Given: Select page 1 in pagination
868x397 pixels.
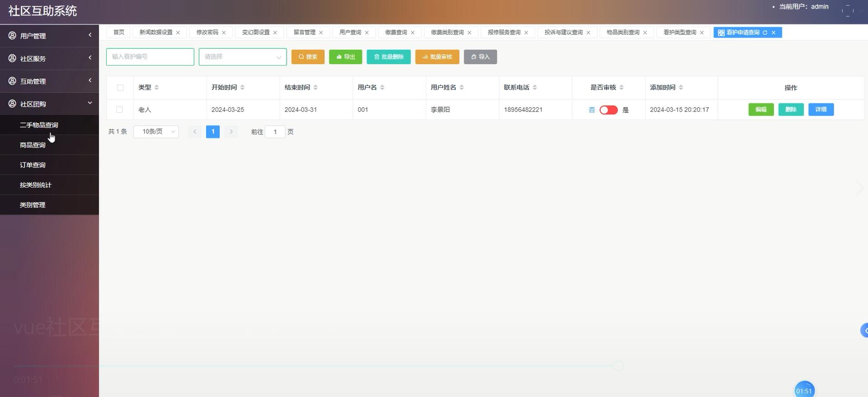Looking at the screenshot, I should coord(213,132).
